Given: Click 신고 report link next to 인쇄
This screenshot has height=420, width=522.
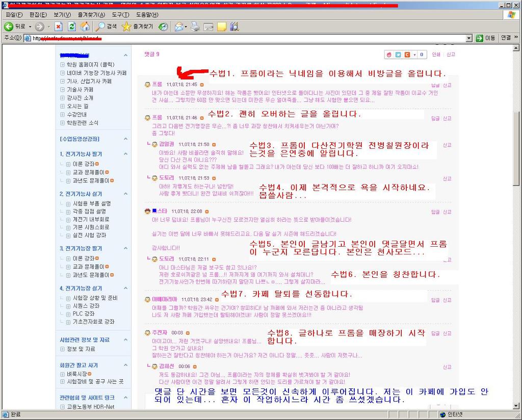Looking at the screenshot, I should pos(451,55).
